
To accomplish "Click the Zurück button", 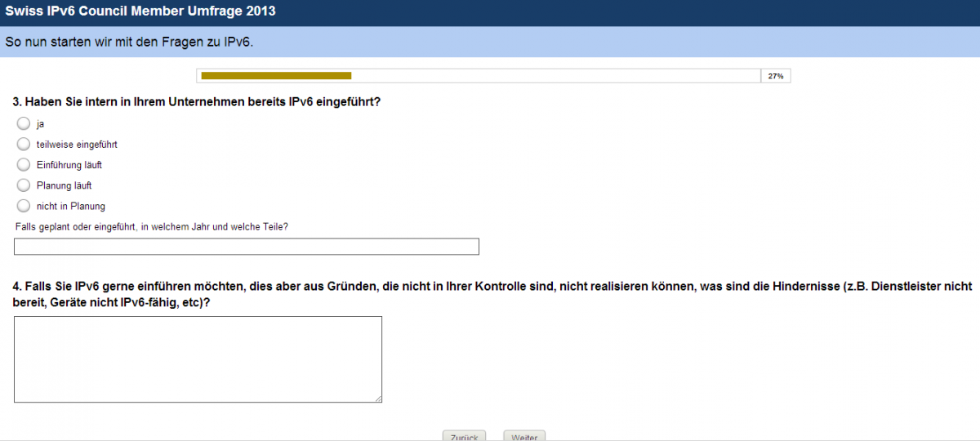I will (464, 436).
